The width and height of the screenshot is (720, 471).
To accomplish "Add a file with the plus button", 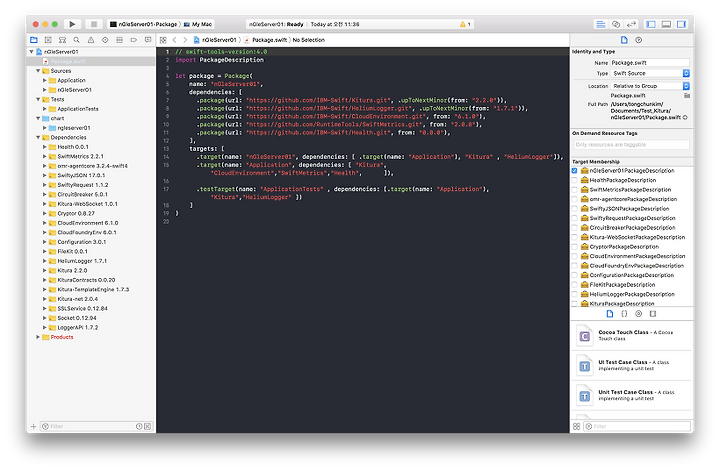I will tap(34, 426).
